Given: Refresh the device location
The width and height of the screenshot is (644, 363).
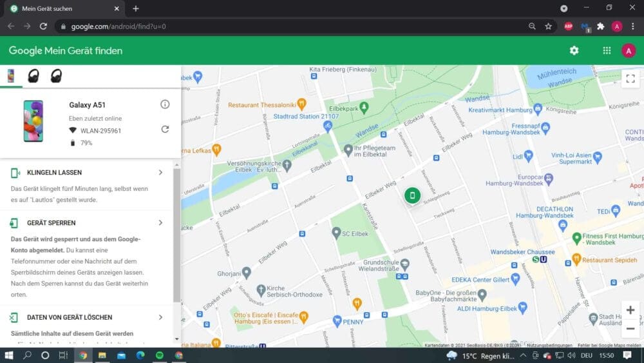Looking at the screenshot, I should (165, 129).
